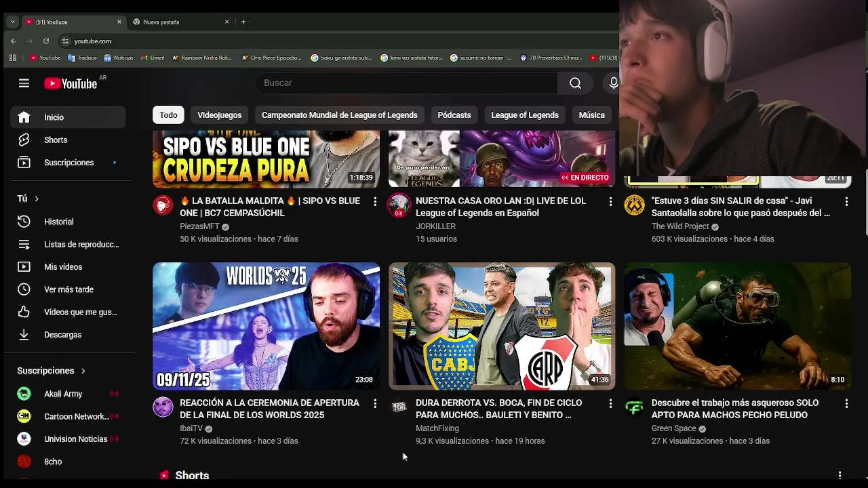Screen dimensions: 868x488
Task: Open Univision Noticias subscription channel
Action: pos(68,439)
